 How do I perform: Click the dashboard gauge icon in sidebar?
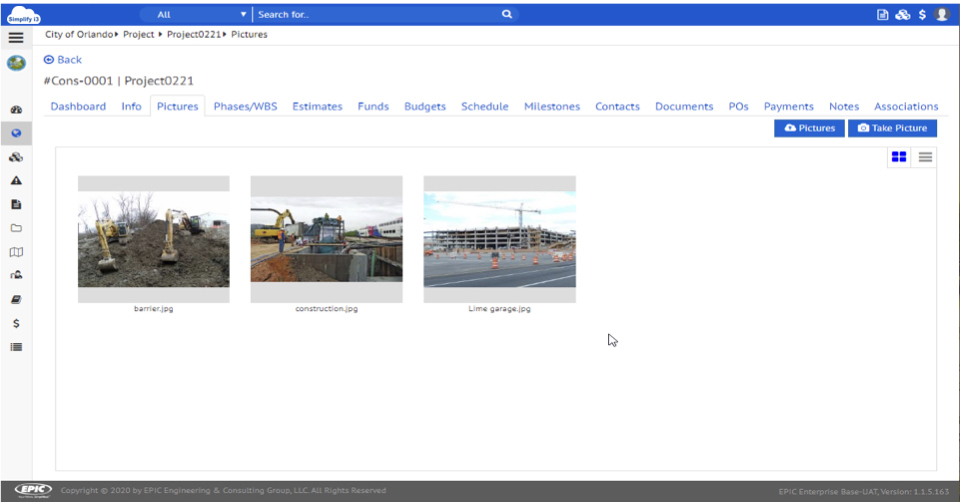[16, 110]
